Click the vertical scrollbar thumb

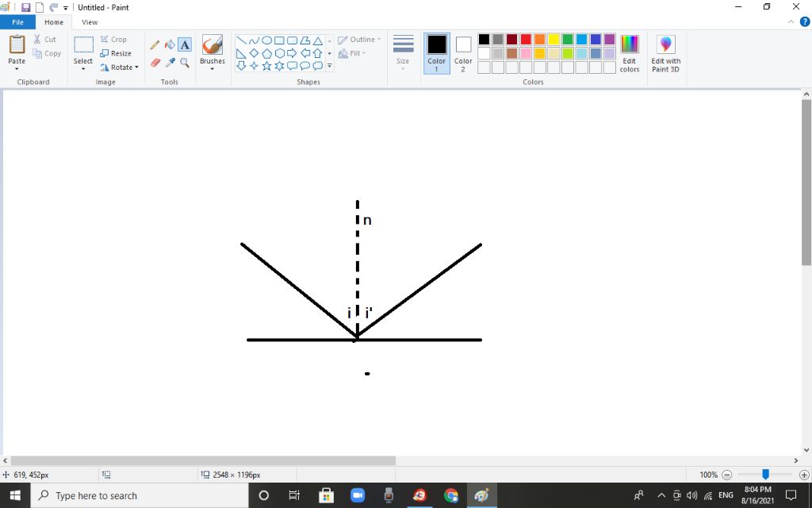coord(806,183)
